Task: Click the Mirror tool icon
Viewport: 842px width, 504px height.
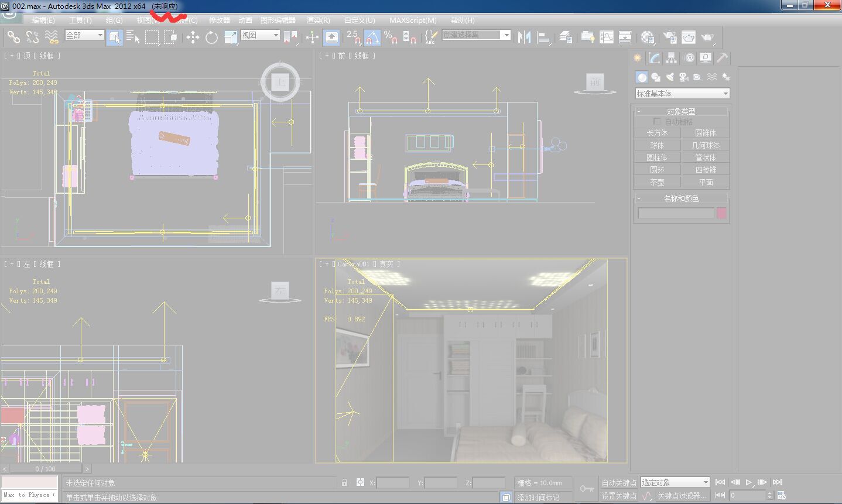Action: (x=525, y=37)
